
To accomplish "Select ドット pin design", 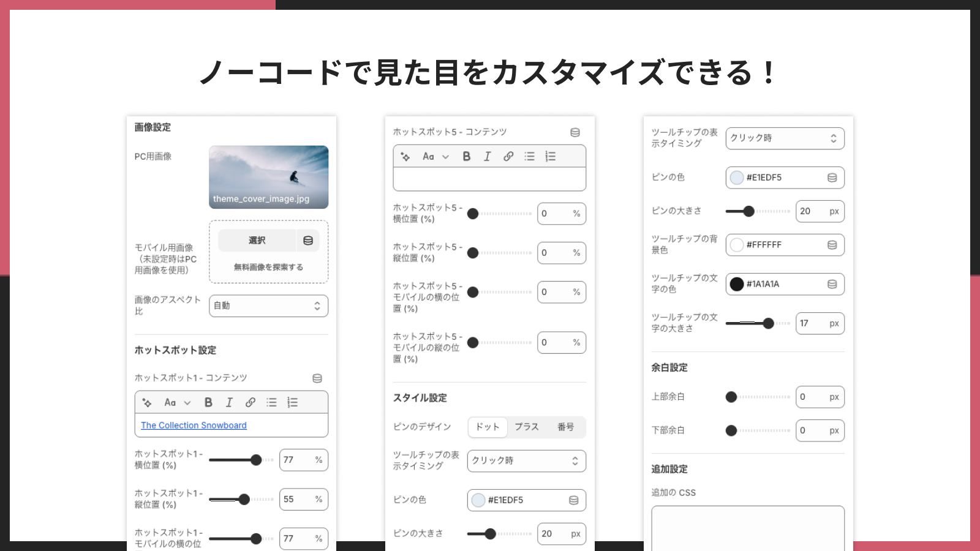I will 487,427.
